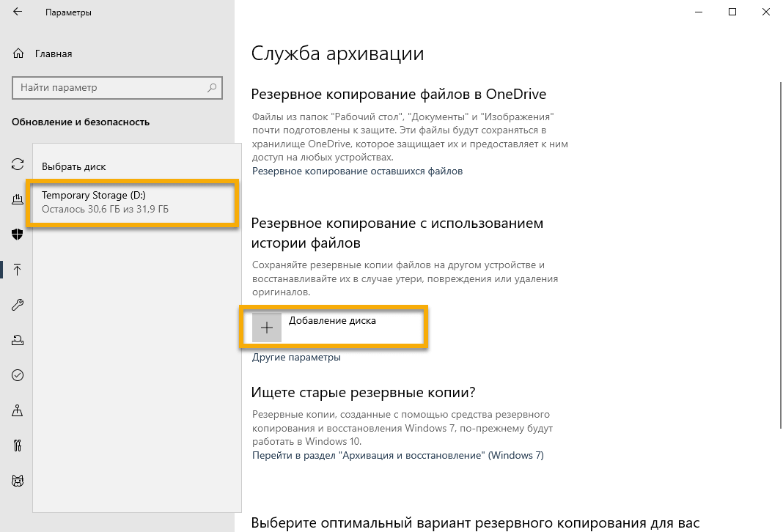Click the Главная label
This screenshot has height=532, width=783.
54,54
